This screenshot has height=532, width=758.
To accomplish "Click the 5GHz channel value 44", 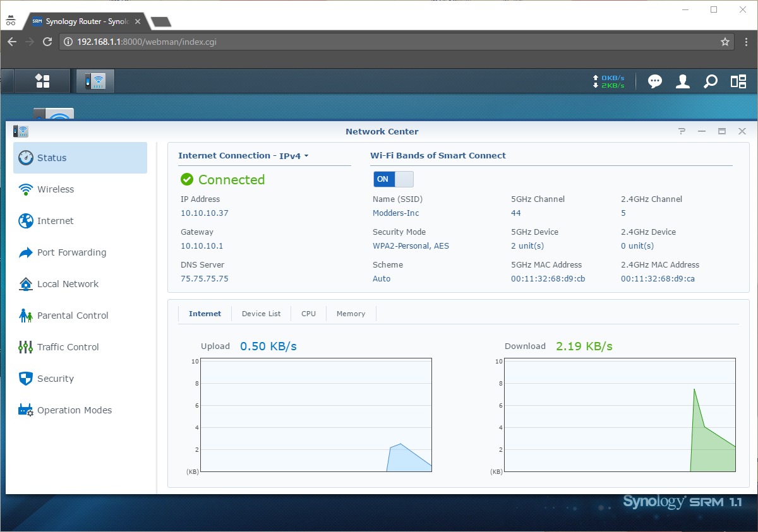I will tap(516, 213).
